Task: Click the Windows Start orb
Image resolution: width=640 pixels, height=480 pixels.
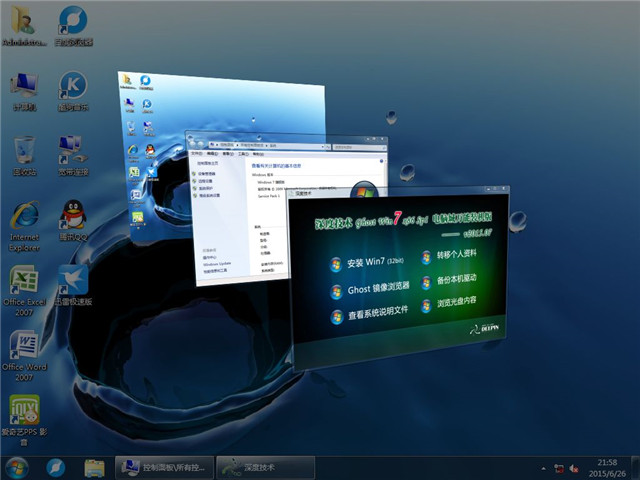Action: pos(17,467)
